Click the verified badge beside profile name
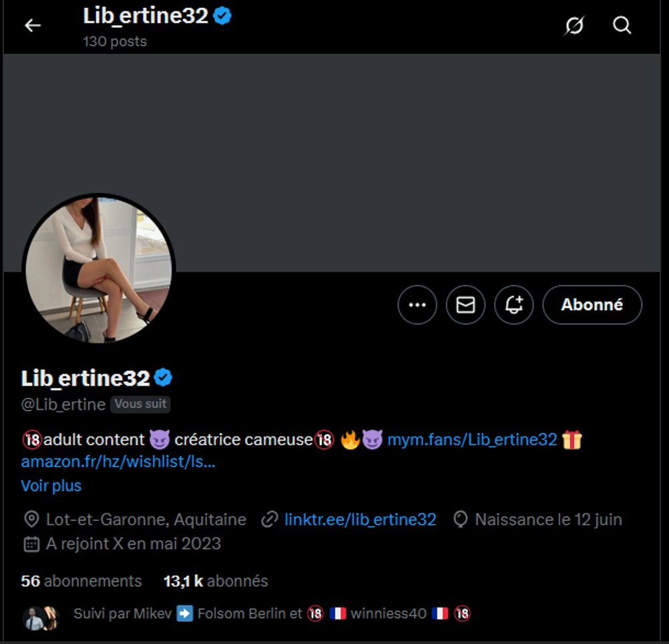The width and height of the screenshot is (669, 644). (x=163, y=378)
